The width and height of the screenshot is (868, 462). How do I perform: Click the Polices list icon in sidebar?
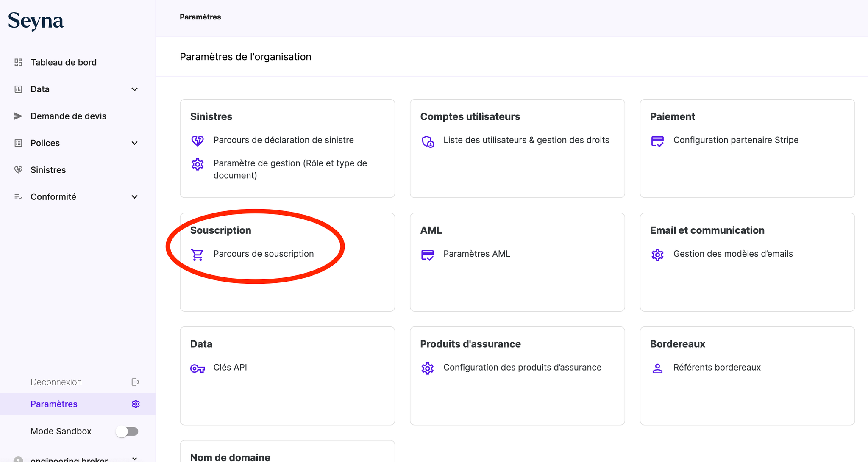click(18, 143)
